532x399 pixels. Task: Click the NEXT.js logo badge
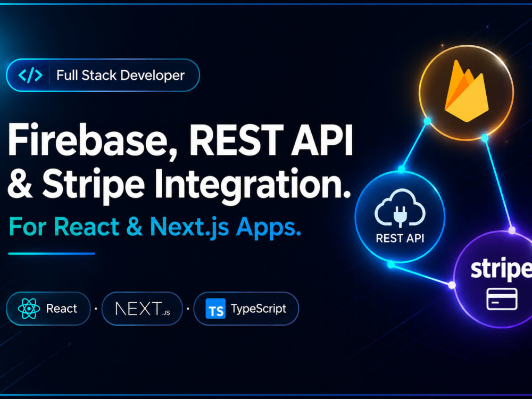point(143,309)
